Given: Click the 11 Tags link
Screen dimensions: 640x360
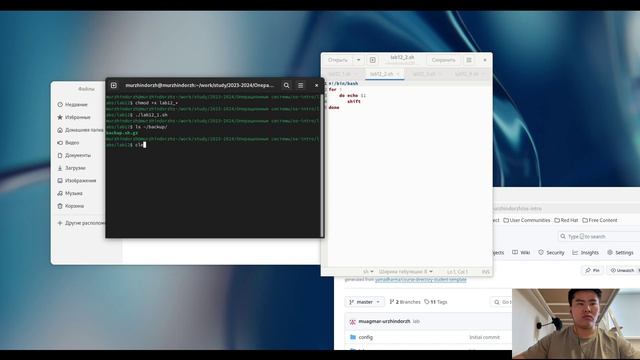Looking at the screenshot, I should tap(436, 302).
